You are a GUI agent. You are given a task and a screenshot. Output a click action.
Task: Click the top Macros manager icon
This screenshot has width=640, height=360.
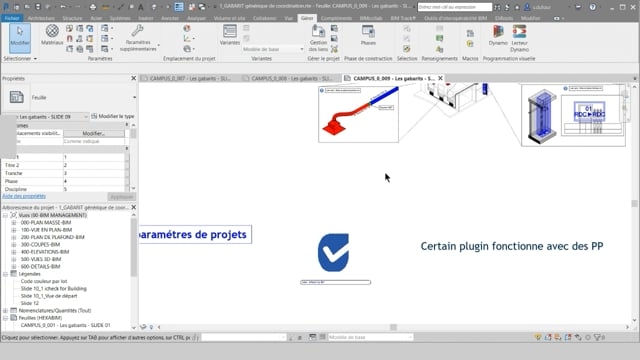470,33
